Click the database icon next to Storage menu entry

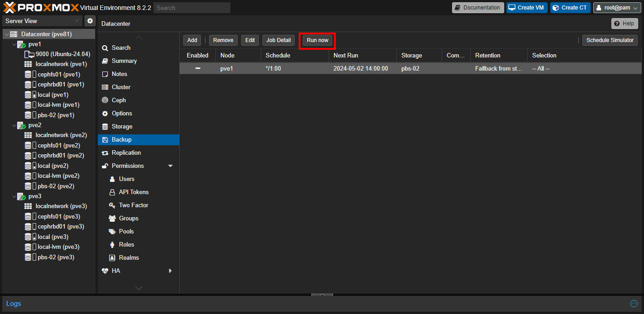coord(105,127)
